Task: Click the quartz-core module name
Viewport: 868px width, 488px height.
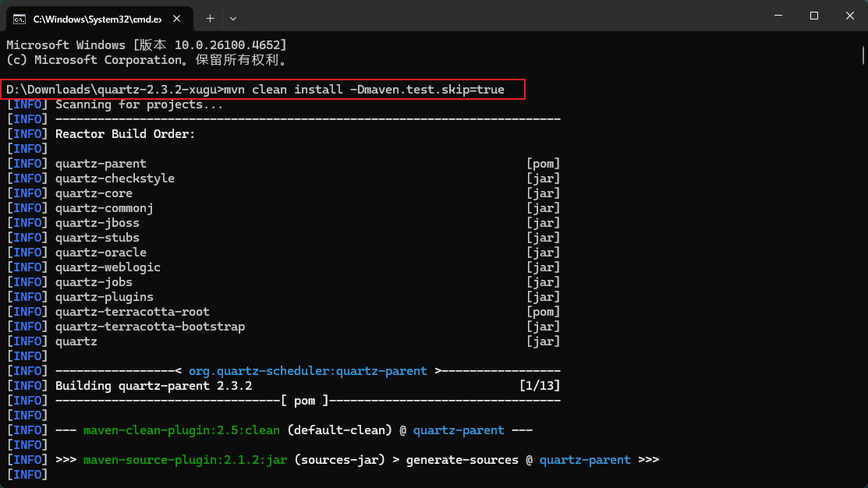Action: pos(94,193)
